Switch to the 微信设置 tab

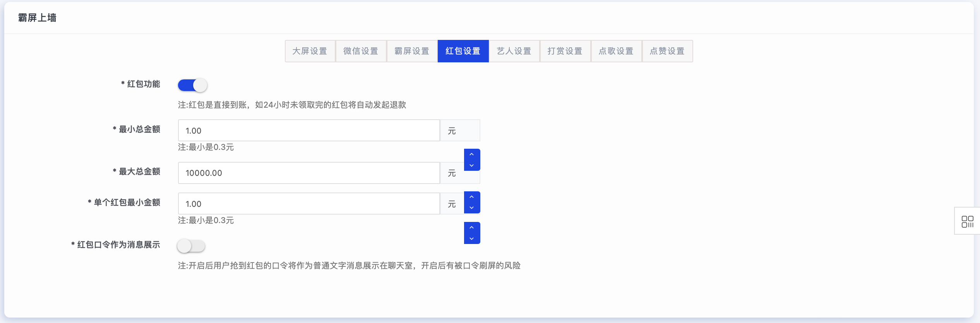(361, 51)
